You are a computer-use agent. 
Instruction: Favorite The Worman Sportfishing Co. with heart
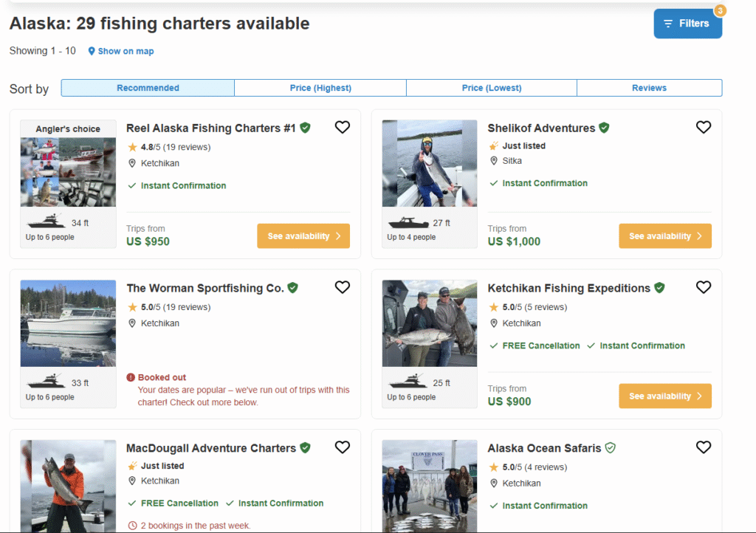click(x=343, y=287)
